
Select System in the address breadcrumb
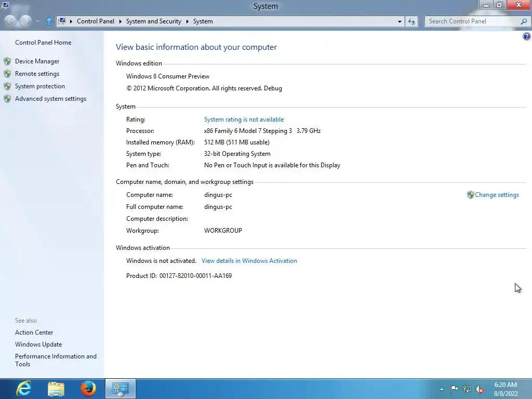tap(203, 21)
